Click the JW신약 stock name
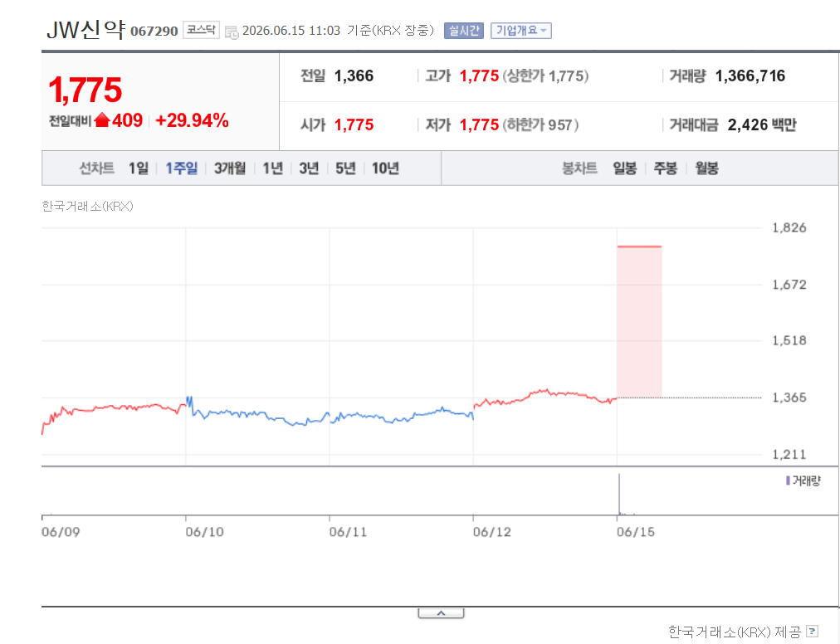The width and height of the screenshot is (840, 644). click(x=85, y=30)
